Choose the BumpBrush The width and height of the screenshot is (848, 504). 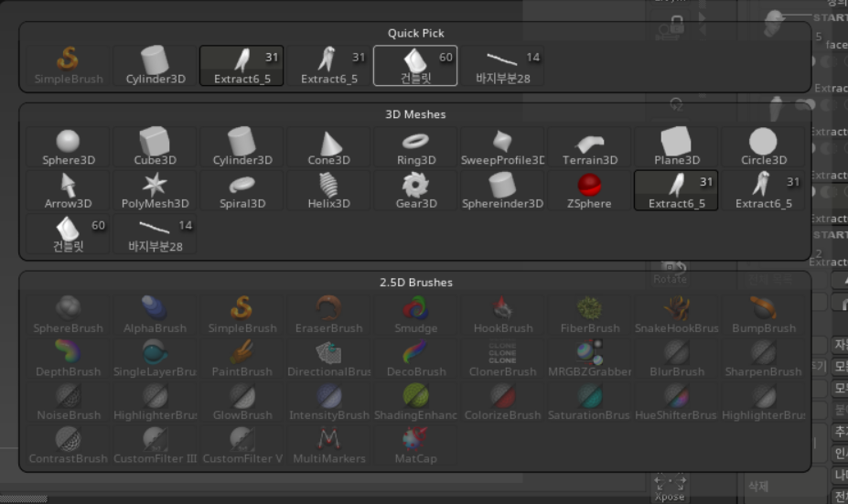[763, 316]
